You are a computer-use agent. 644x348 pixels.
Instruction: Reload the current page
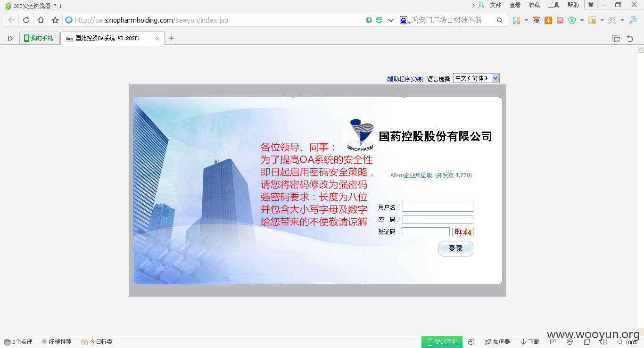coord(26,20)
